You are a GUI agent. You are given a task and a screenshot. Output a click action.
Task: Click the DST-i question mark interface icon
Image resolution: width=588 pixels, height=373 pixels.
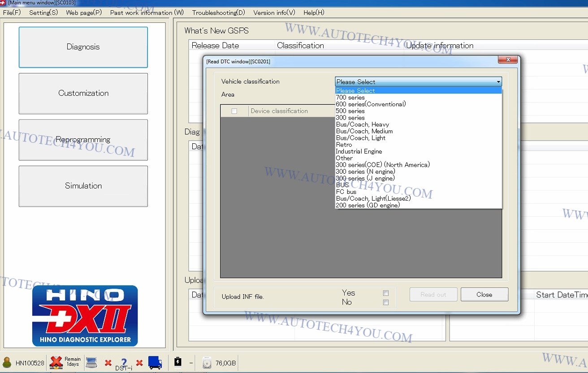(x=124, y=363)
